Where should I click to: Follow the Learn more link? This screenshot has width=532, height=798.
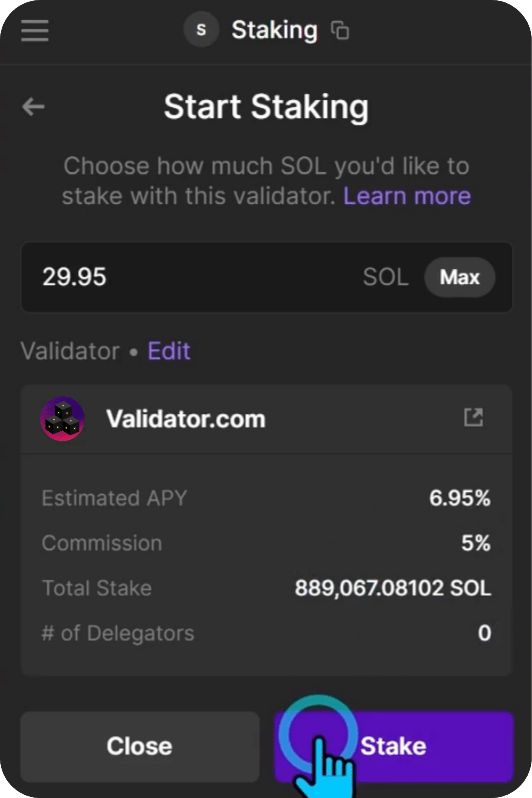[407, 196]
